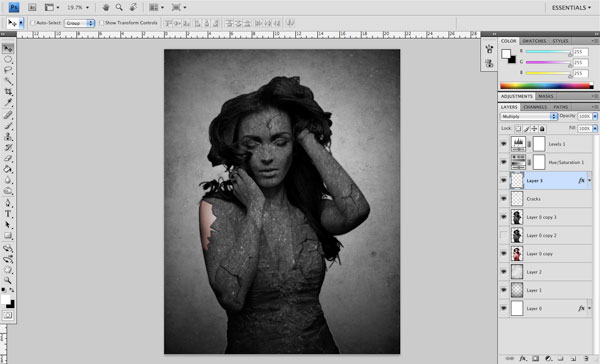This screenshot has width=600, height=364.
Task: Select the Eyedropper tool
Action: (8, 103)
